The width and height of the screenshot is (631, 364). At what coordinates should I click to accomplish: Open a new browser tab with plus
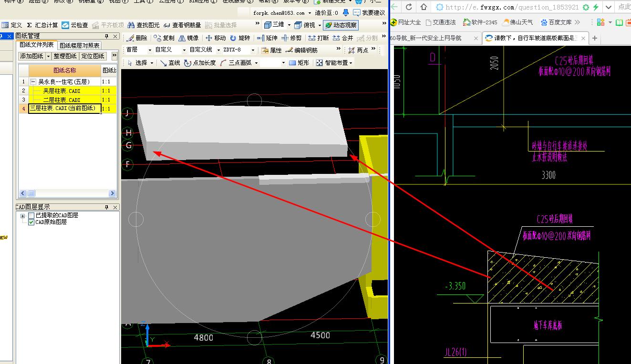(x=595, y=38)
